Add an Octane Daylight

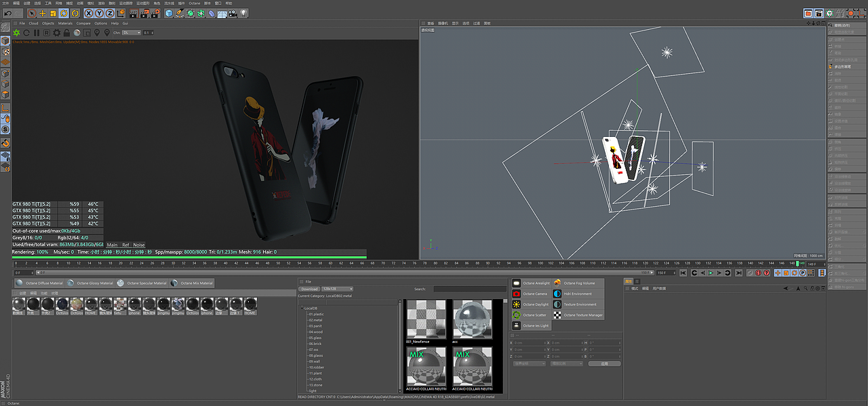(x=531, y=304)
